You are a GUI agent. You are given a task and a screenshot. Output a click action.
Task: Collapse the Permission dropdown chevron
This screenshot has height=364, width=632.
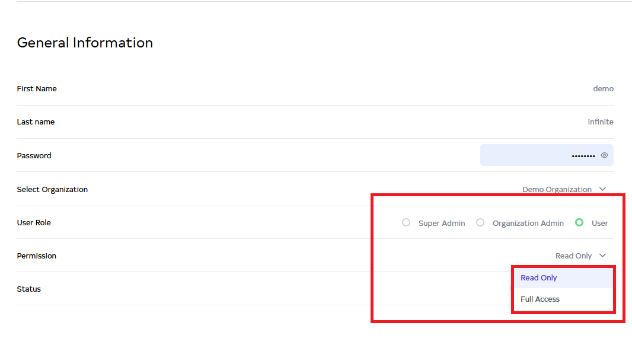(x=602, y=256)
